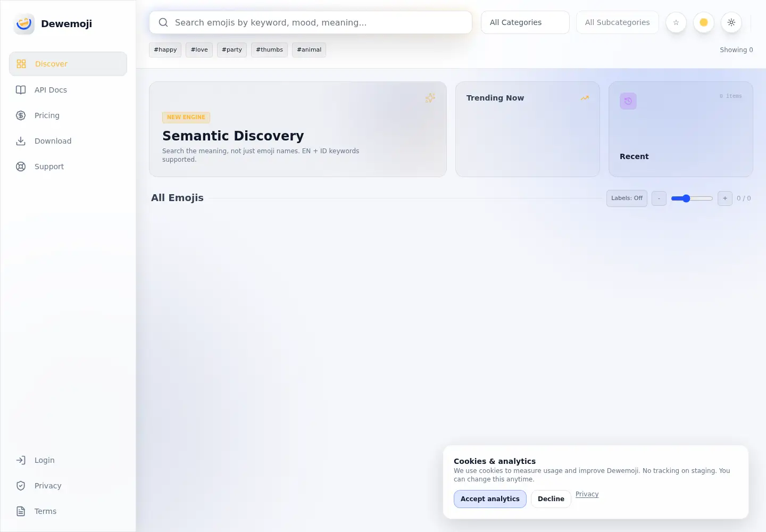Viewport: 766px width, 532px height.
Task: Select the #animal tag
Action: [309, 50]
